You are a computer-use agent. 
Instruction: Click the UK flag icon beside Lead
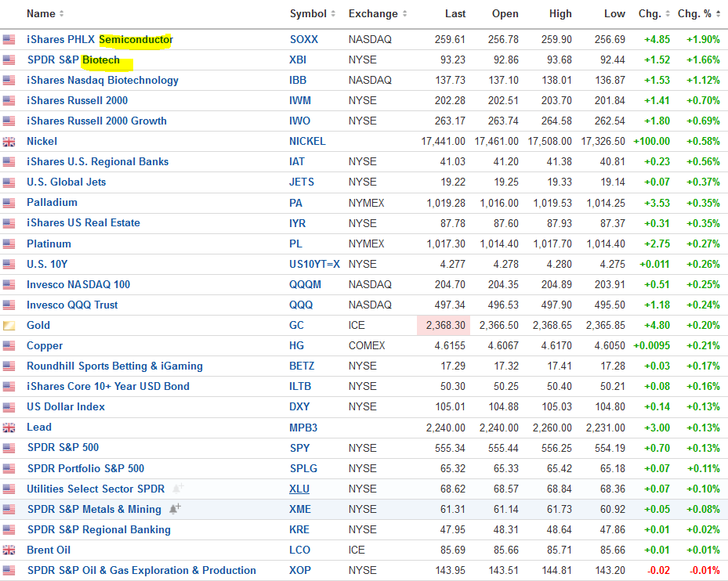pos(9,428)
